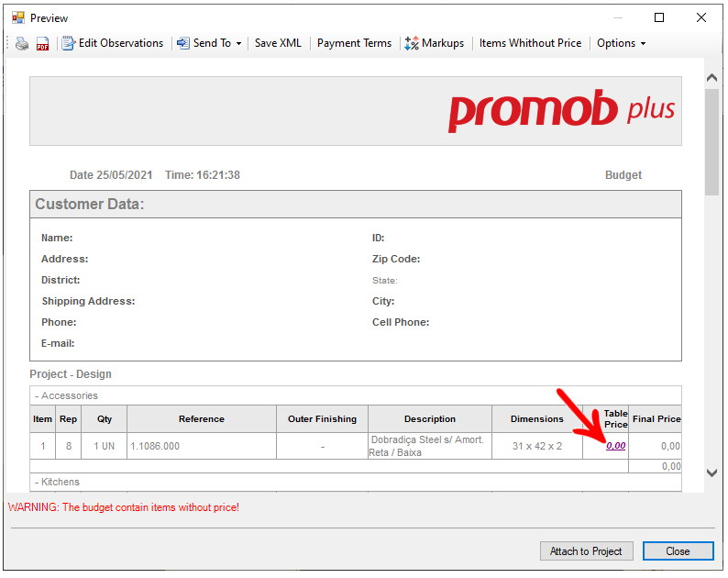Click the promob plus logo banner

pos(355,111)
